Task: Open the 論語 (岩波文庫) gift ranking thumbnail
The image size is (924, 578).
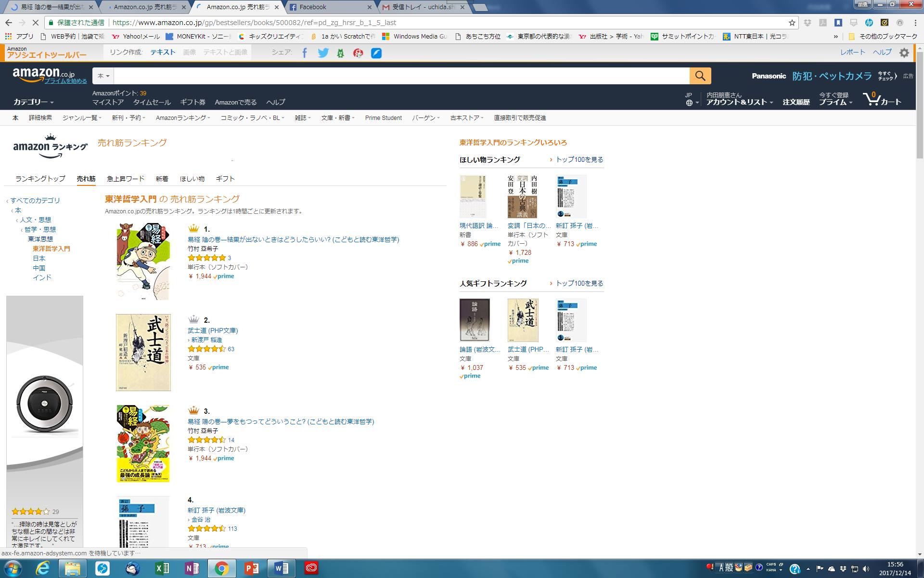Action: point(475,320)
